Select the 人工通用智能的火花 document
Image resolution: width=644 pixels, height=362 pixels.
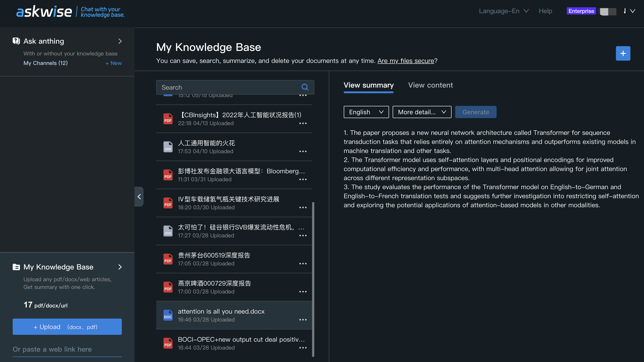click(x=234, y=147)
